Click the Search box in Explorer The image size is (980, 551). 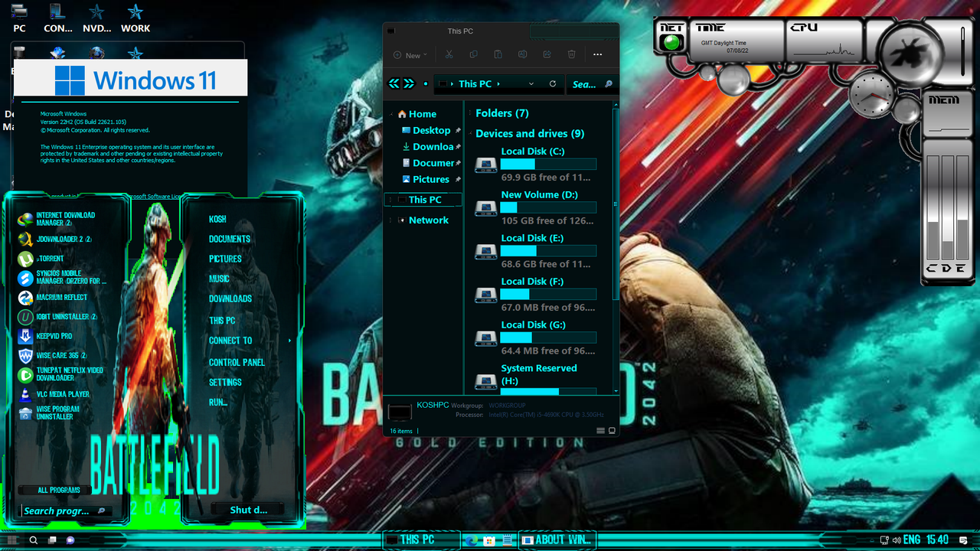[592, 84]
